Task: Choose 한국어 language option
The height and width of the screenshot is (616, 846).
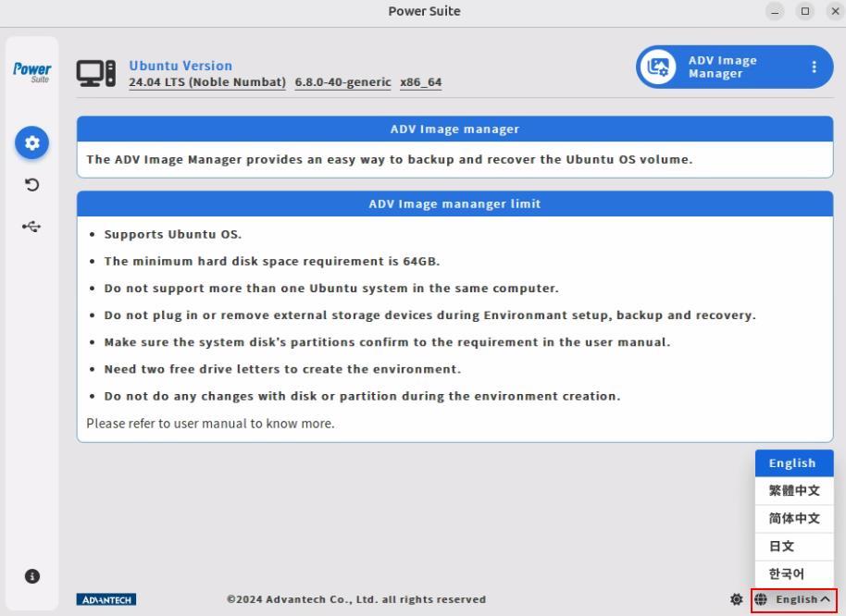Action: click(x=794, y=573)
